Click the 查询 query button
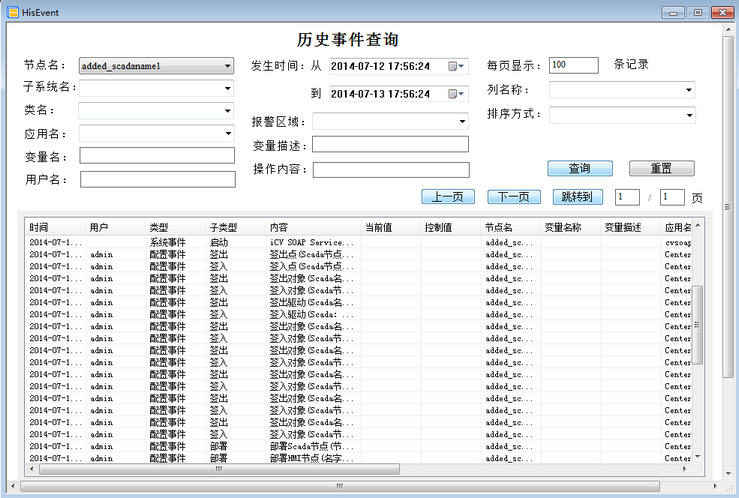This screenshot has width=739, height=498. coord(580,168)
